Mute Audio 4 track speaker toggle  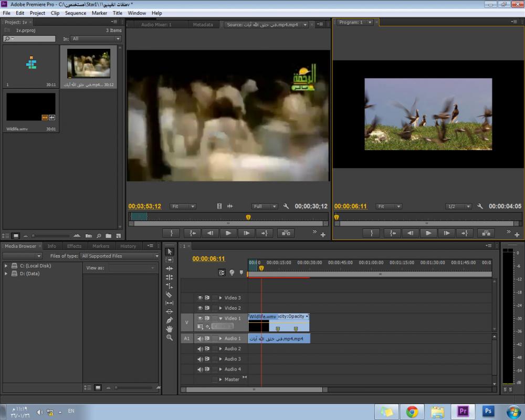[x=200, y=370]
